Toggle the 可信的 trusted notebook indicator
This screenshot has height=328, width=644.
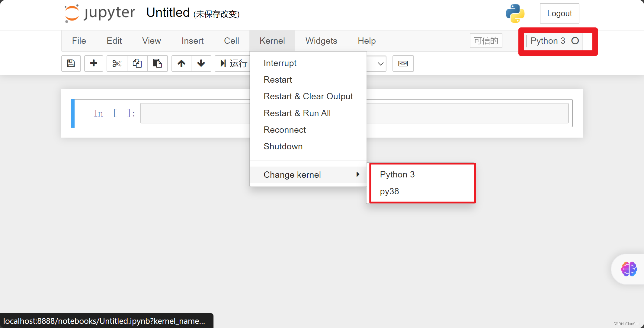click(x=486, y=41)
